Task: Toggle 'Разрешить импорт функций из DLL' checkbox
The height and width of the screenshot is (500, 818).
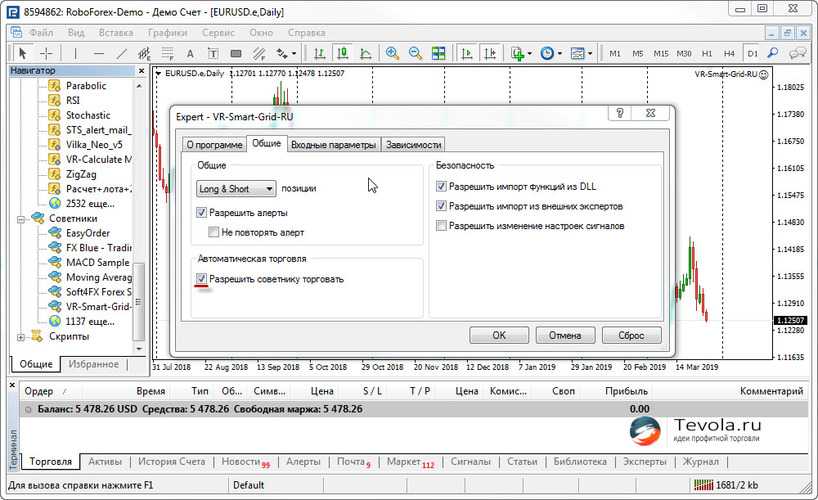Action: click(x=442, y=186)
